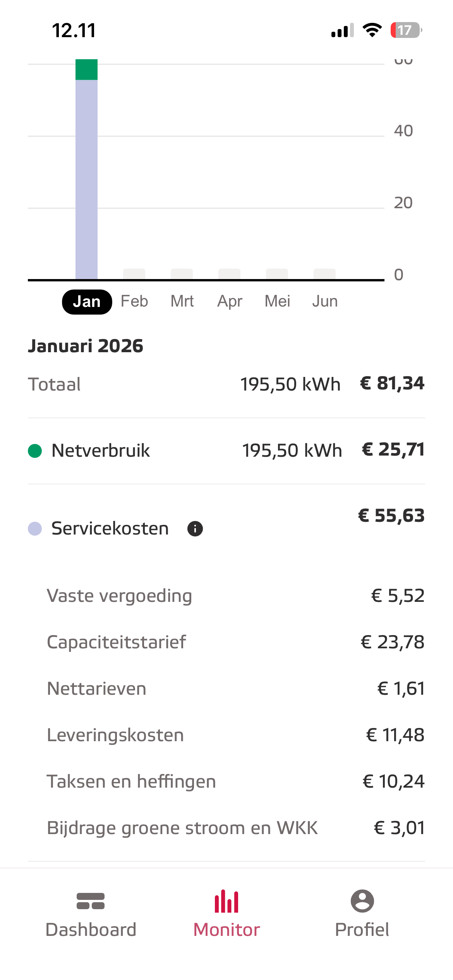Viewport: 453px width, 980px height.
Task: Tap the Dashboard icon in bottom bar
Action: 91,901
